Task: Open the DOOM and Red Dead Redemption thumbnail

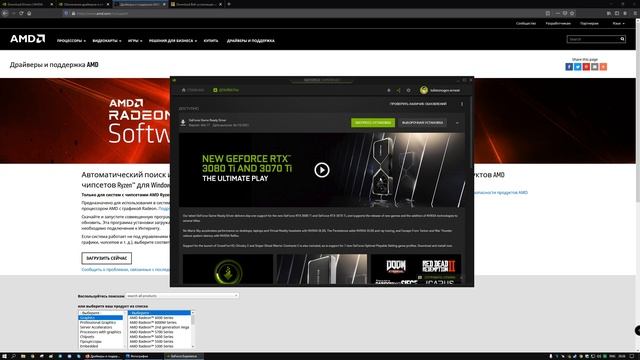Action: click(416, 269)
